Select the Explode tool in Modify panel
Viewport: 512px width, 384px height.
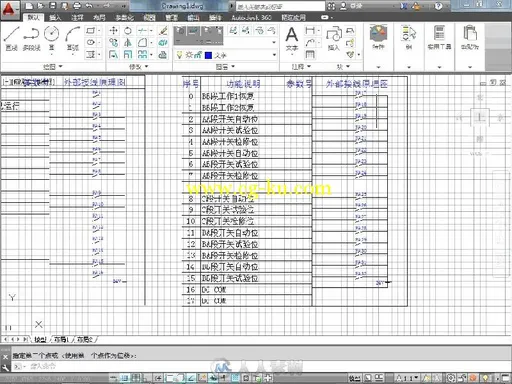pyautogui.click(x=163, y=43)
